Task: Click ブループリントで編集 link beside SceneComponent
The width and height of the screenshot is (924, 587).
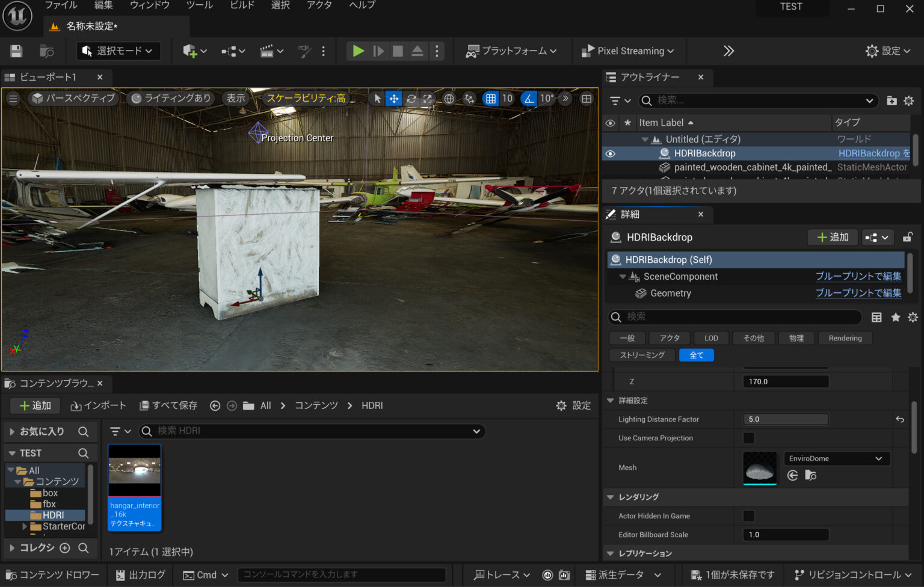Action: (858, 276)
